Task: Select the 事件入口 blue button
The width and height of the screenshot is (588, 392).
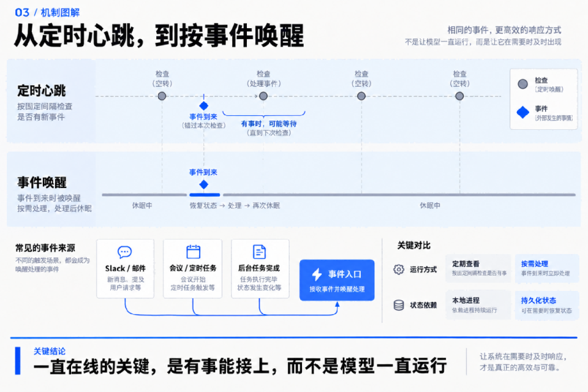Action: click(x=337, y=280)
